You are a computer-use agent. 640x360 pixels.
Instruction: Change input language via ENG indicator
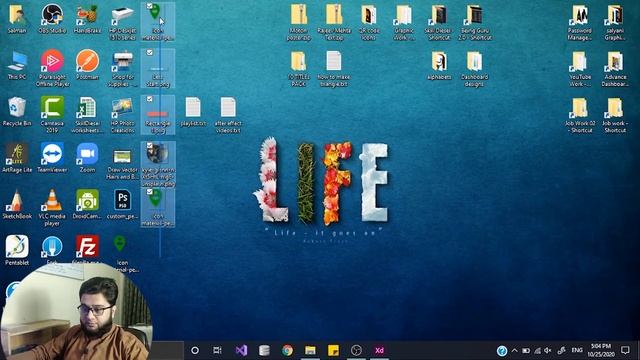[577, 350]
